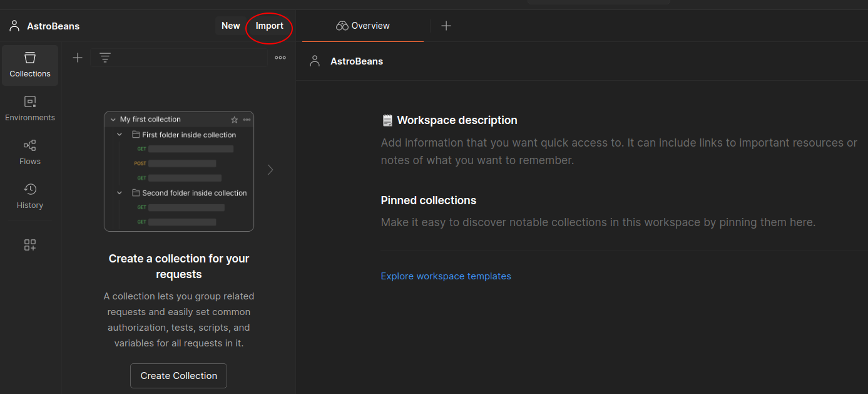868x394 pixels.
Task: Click the configure sidebar grid-plus icon
Action: [x=30, y=245]
